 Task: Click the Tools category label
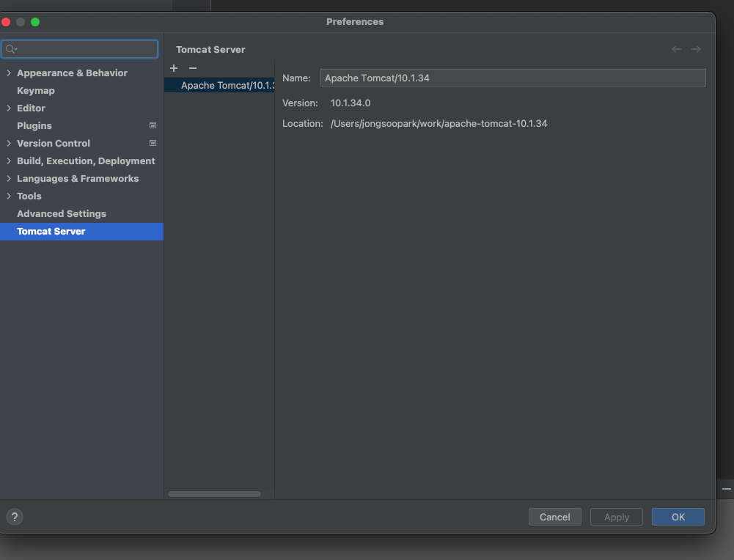coord(29,196)
